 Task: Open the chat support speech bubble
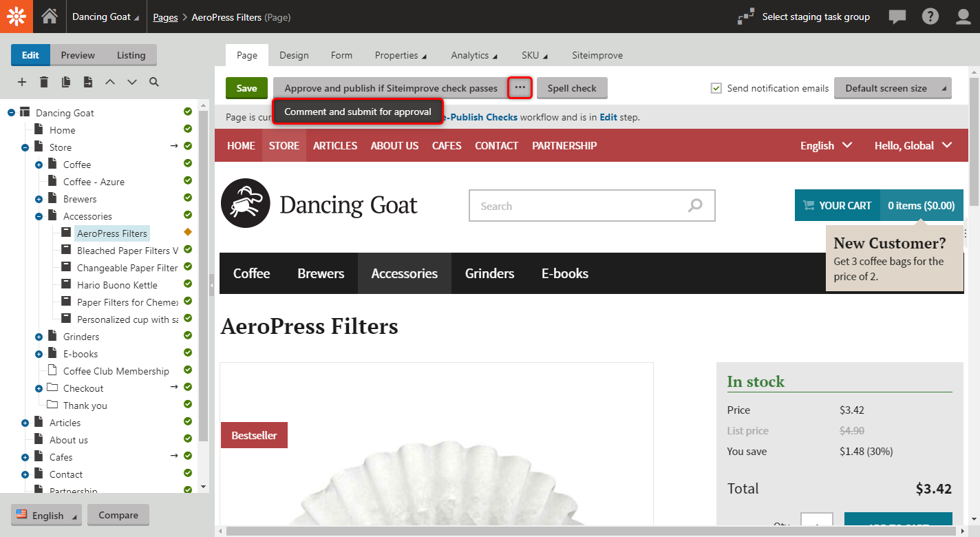click(897, 17)
